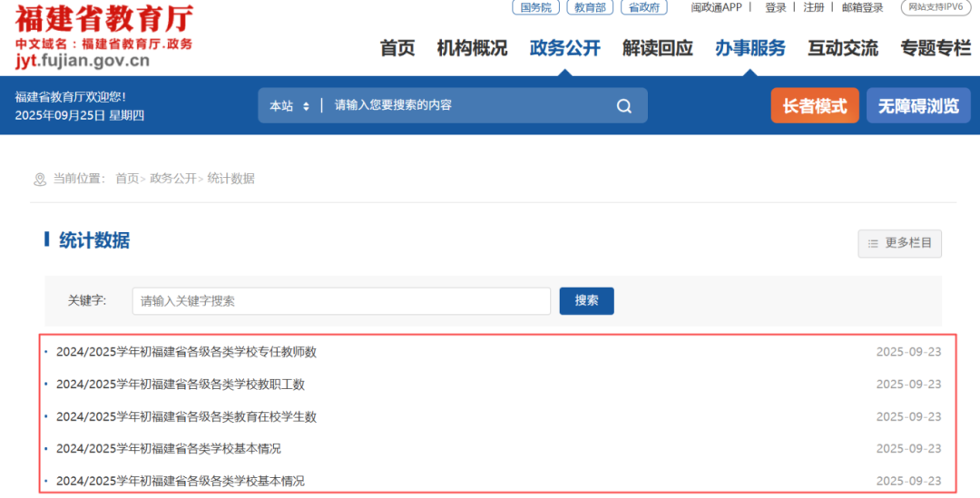Select the 政务公开 navigation tab
The image size is (980, 498).
click(x=564, y=48)
